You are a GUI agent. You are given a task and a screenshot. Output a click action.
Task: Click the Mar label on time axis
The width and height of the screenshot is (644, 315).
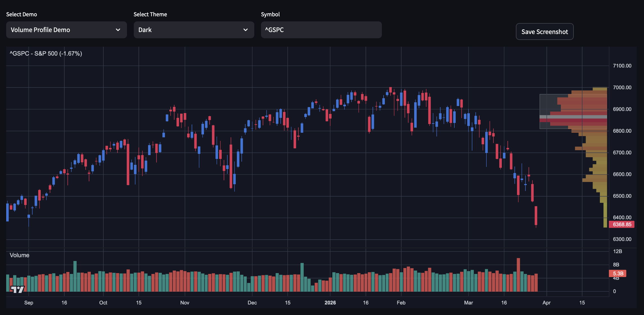click(x=468, y=303)
